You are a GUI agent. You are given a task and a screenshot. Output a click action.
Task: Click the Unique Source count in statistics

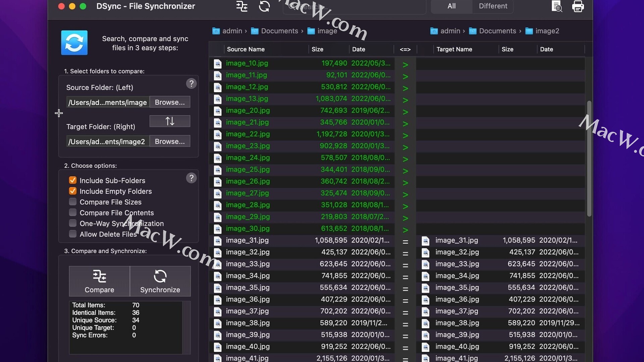pyautogui.click(x=136, y=320)
